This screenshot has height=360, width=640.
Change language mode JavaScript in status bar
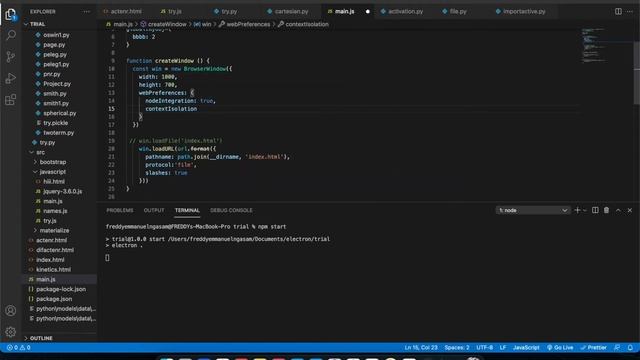click(x=526, y=348)
